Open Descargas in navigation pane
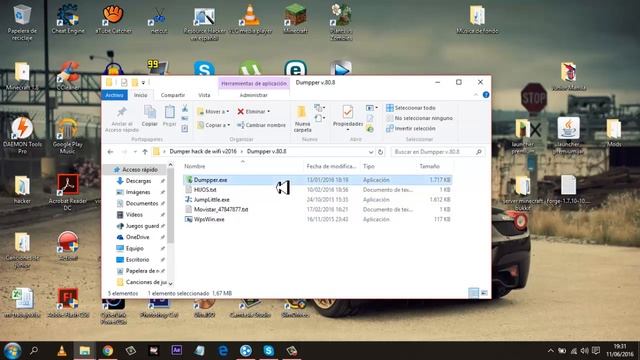Screen dimensions: 640x360 point(138,181)
